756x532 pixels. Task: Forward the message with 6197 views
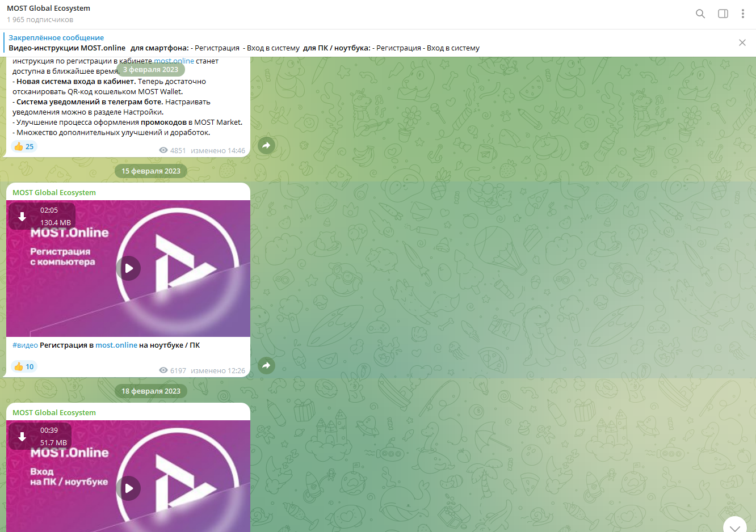(x=266, y=366)
